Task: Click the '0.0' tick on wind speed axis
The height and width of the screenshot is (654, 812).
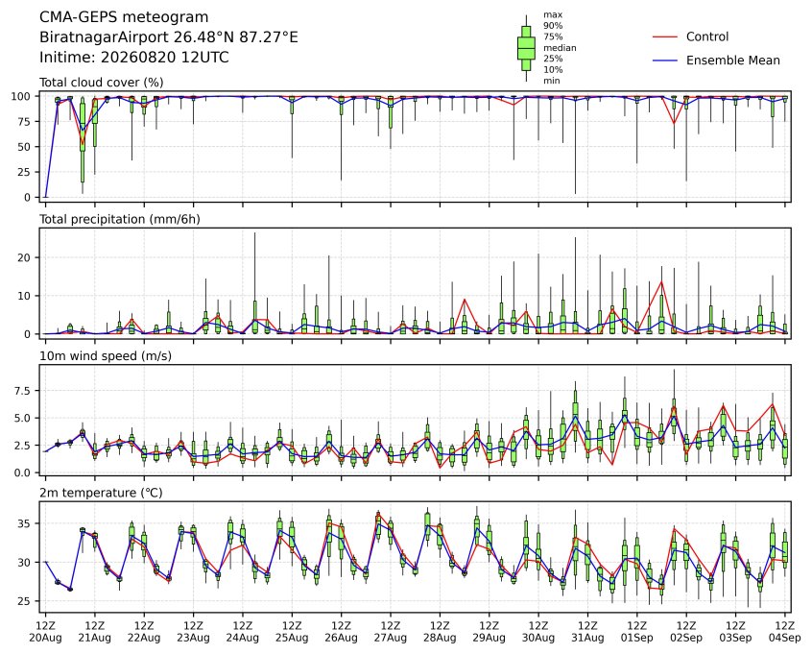Action: pyautogui.click(x=23, y=472)
